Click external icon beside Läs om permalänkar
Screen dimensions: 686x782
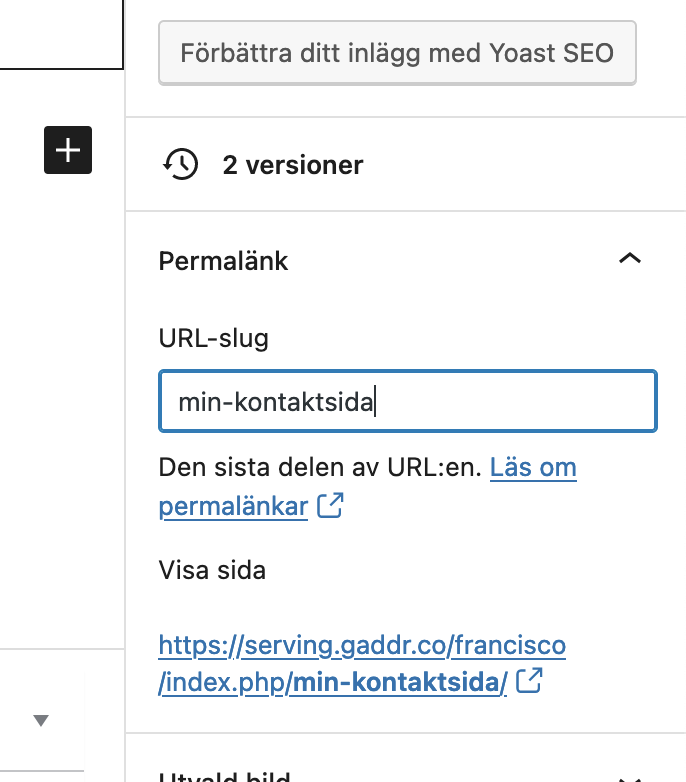pos(330,506)
